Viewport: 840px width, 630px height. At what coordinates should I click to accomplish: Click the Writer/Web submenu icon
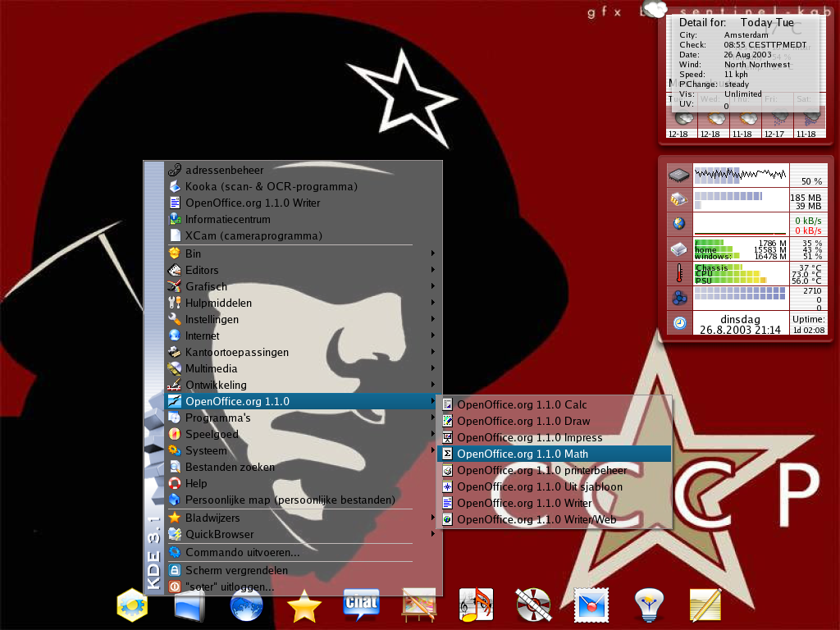(447, 519)
